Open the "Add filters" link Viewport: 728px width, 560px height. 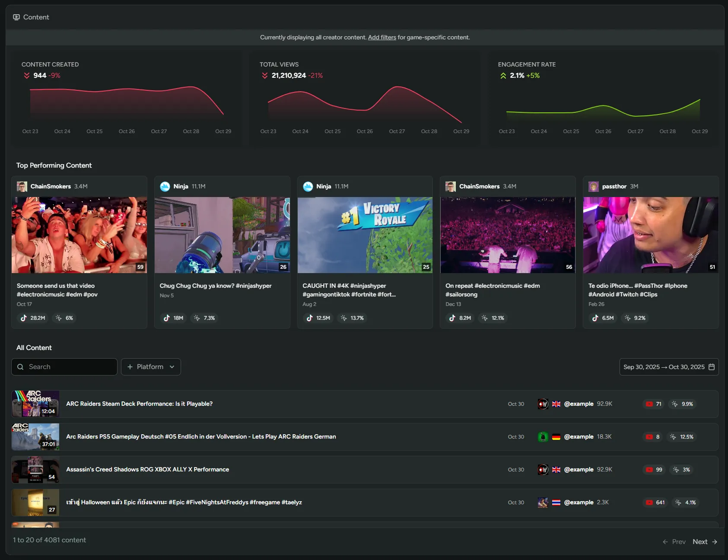pyautogui.click(x=381, y=37)
